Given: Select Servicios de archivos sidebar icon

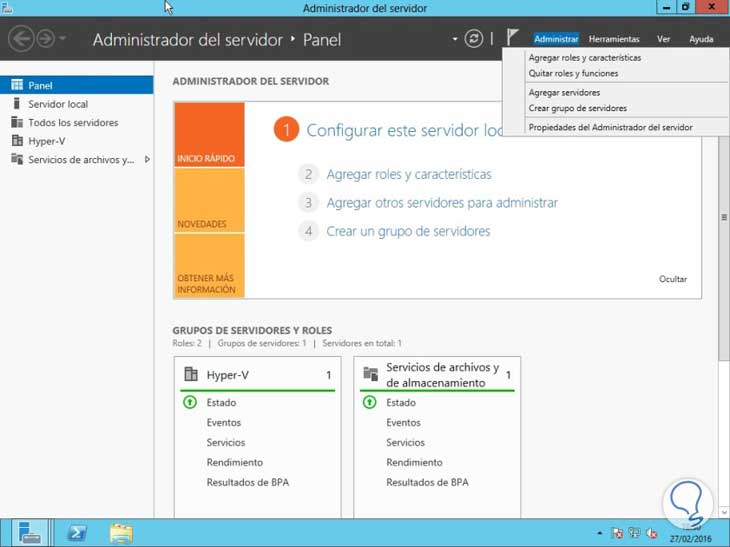Looking at the screenshot, I should 17,159.
